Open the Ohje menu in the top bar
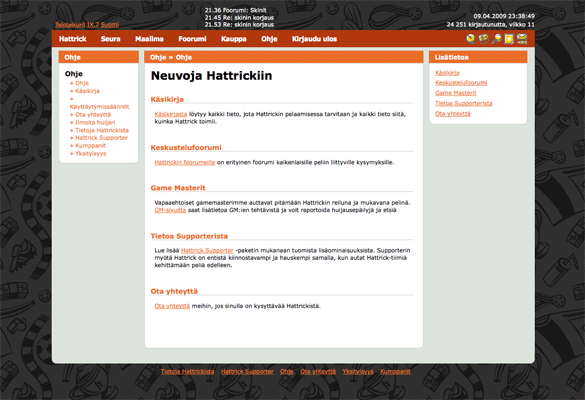This screenshot has width=585, height=400. point(269,39)
